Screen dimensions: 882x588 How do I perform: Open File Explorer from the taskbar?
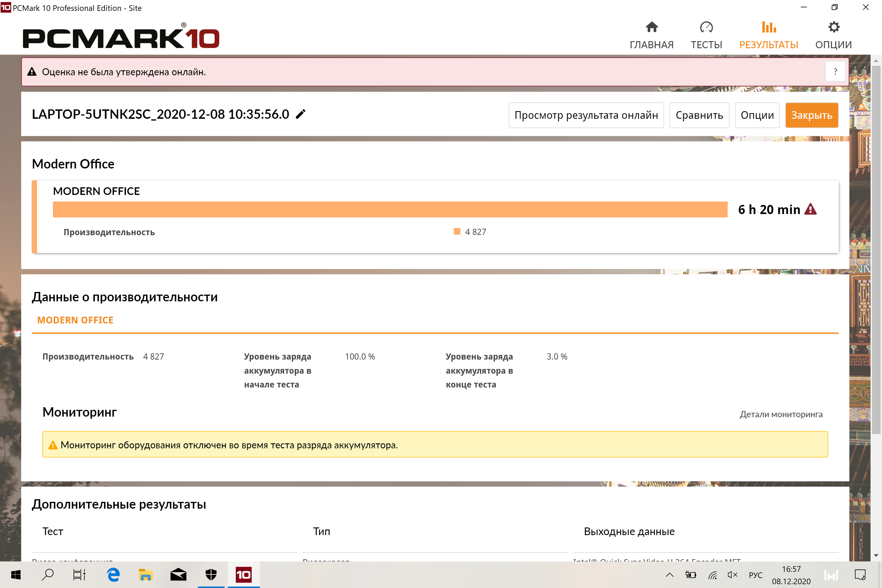tap(146, 574)
